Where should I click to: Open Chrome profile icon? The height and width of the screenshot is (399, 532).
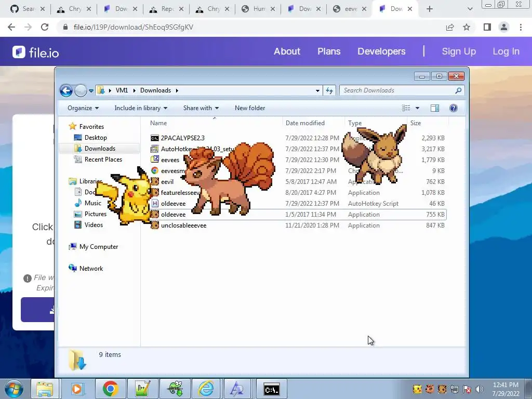[x=504, y=27]
